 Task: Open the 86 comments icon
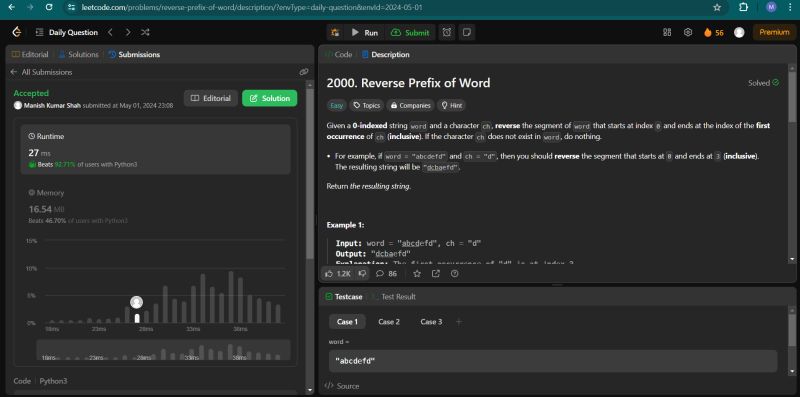[386, 274]
